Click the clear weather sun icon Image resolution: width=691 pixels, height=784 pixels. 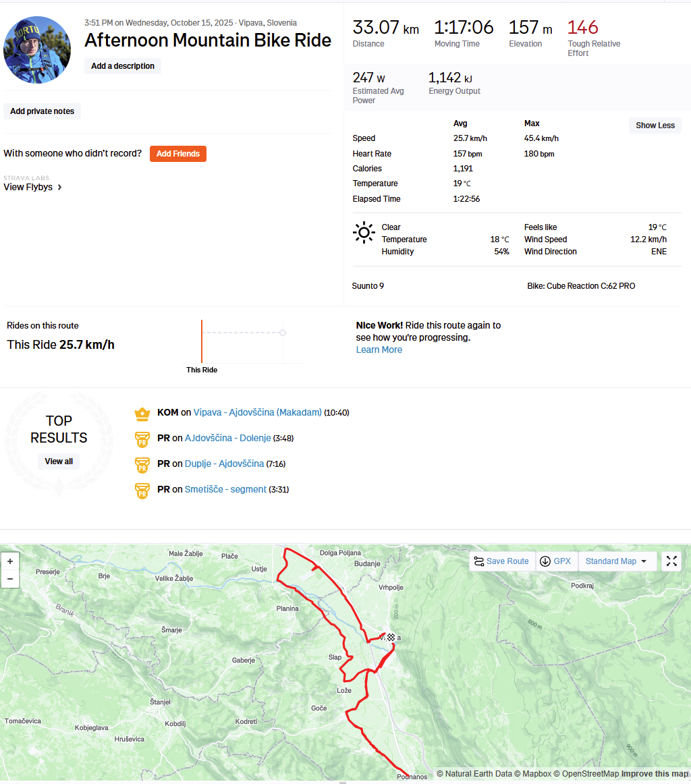[364, 233]
